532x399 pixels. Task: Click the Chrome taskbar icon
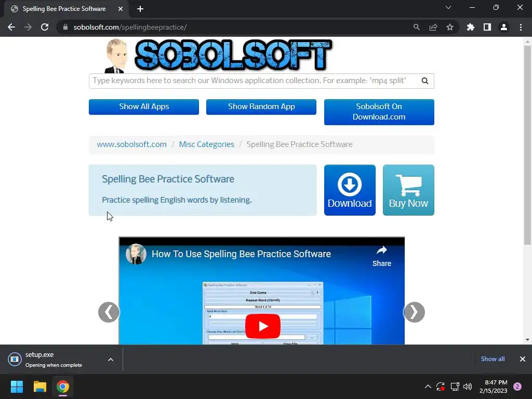pos(63,387)
